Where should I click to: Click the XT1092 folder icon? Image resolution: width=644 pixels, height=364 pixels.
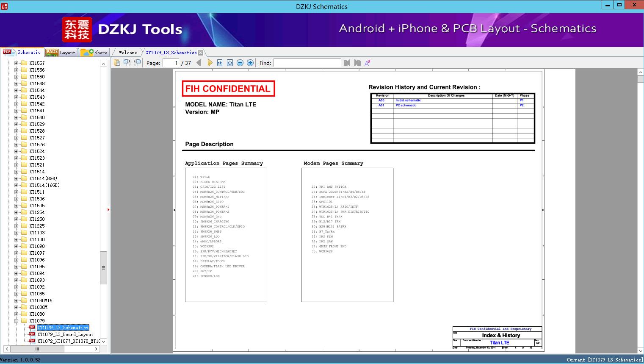coord(24,287)
